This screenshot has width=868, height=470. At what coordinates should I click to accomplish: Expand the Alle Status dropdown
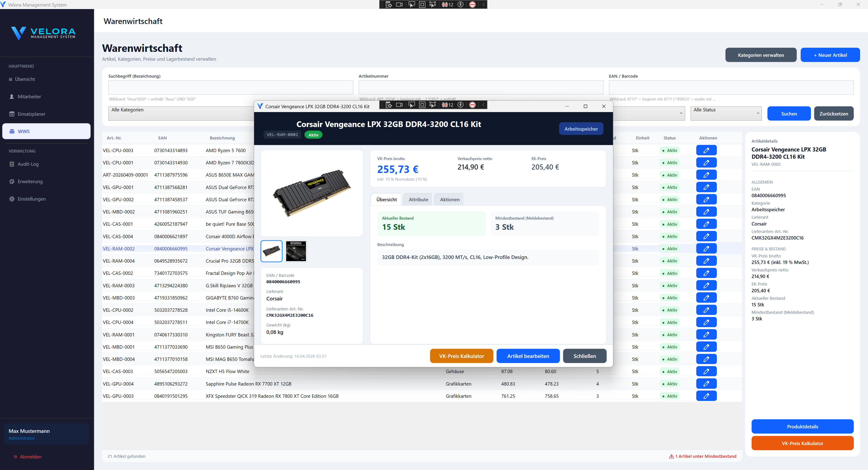coord(726,113)
